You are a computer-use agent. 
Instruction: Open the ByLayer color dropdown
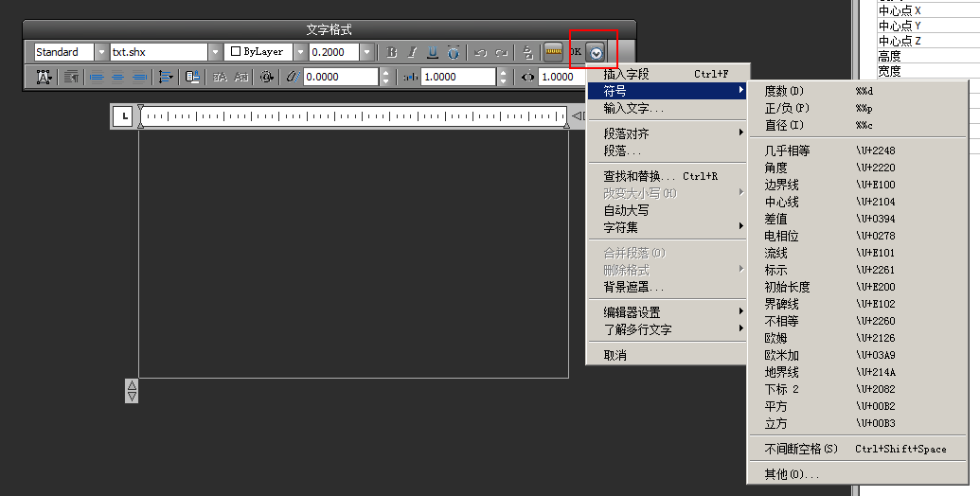tap(300, 52)
